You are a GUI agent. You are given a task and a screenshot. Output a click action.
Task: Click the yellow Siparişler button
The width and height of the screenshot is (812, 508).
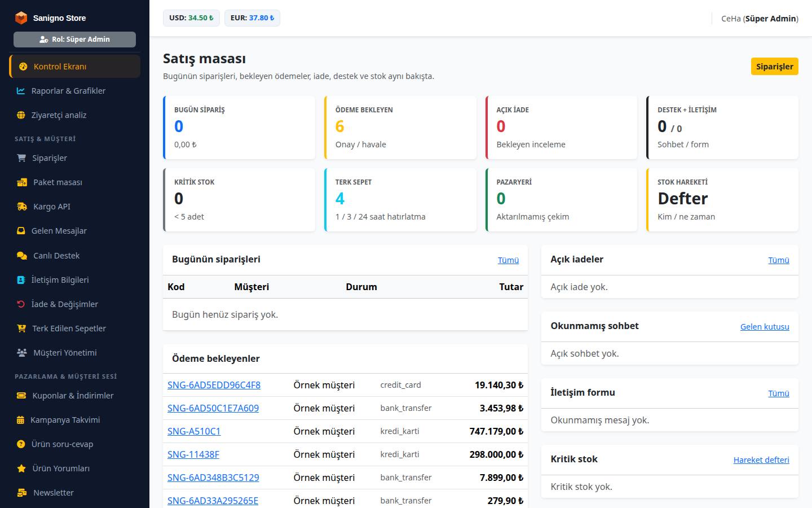coord(774,67)
